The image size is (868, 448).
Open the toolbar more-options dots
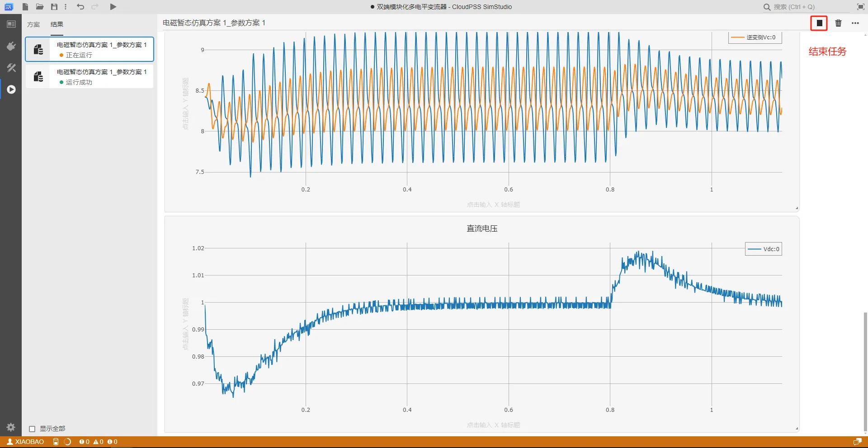[66, 7]
